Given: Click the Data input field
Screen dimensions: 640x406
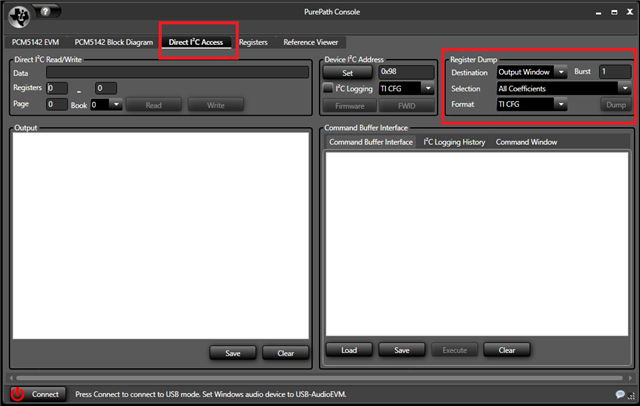Looking at the screenshot, I should tap(178, 72).
